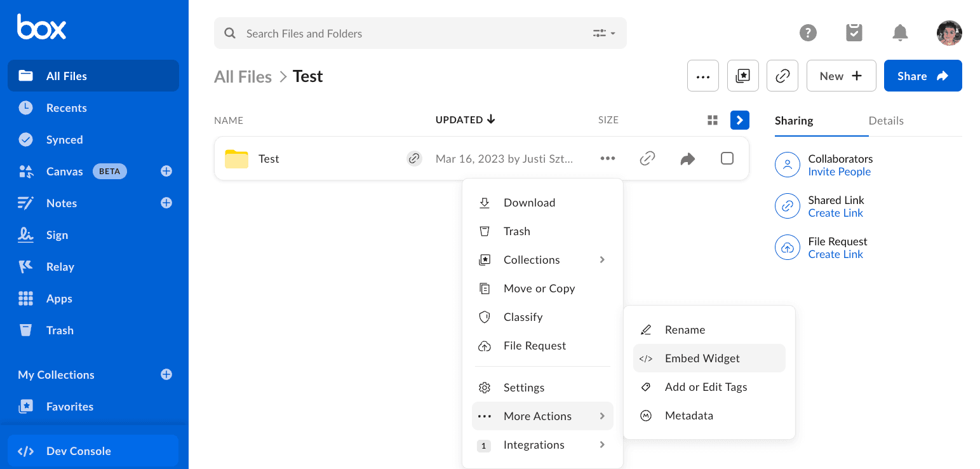
Task: Switch to Details tab
Action: [x=886, y=121]
